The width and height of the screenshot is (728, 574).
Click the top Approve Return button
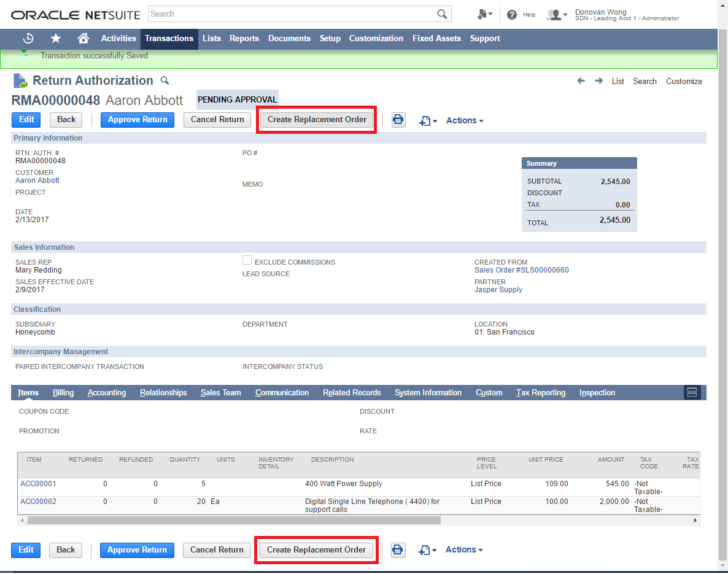point(137,120)
